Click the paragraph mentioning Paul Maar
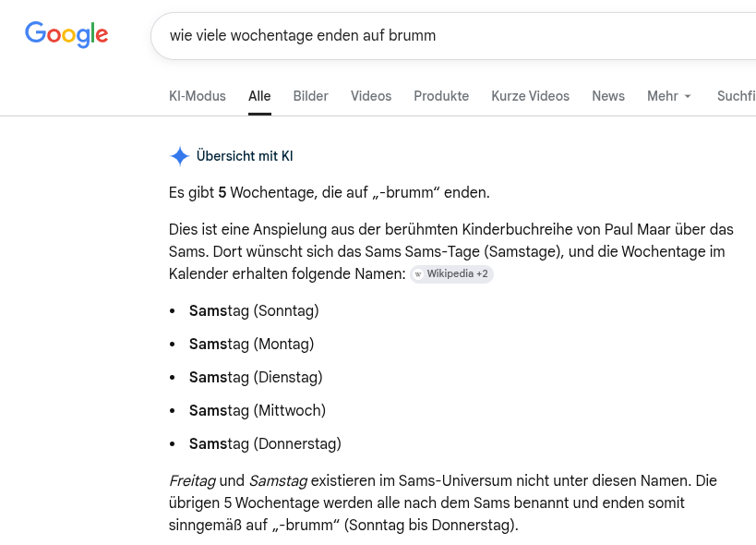The image size is (756, 545). pos(451,252)
